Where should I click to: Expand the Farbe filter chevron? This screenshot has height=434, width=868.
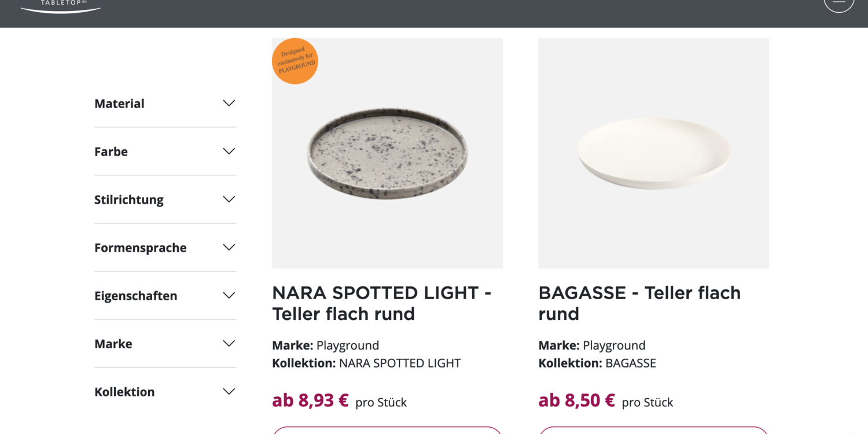point(229,152)
